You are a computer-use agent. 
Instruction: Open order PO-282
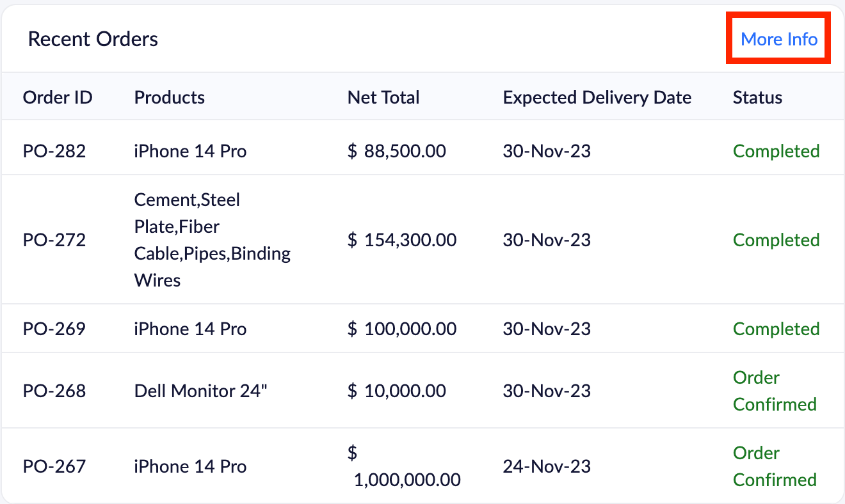54,152
